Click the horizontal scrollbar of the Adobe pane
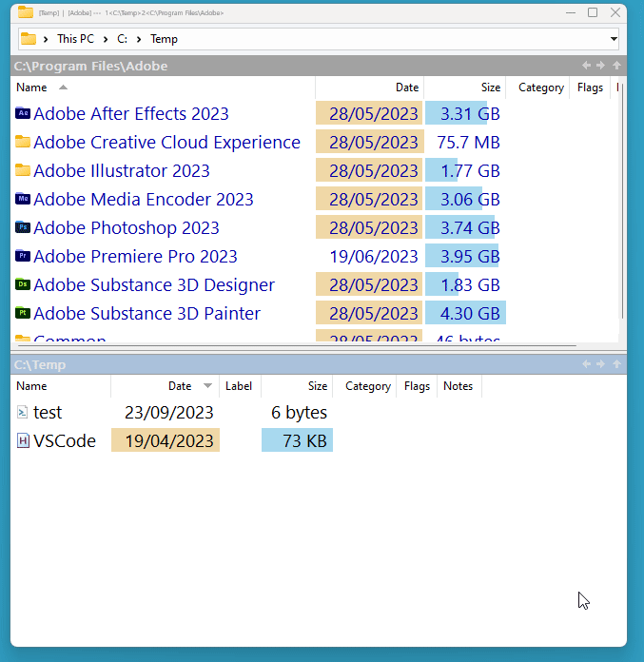This screenshot has height=662, width=644. [298, 346]
